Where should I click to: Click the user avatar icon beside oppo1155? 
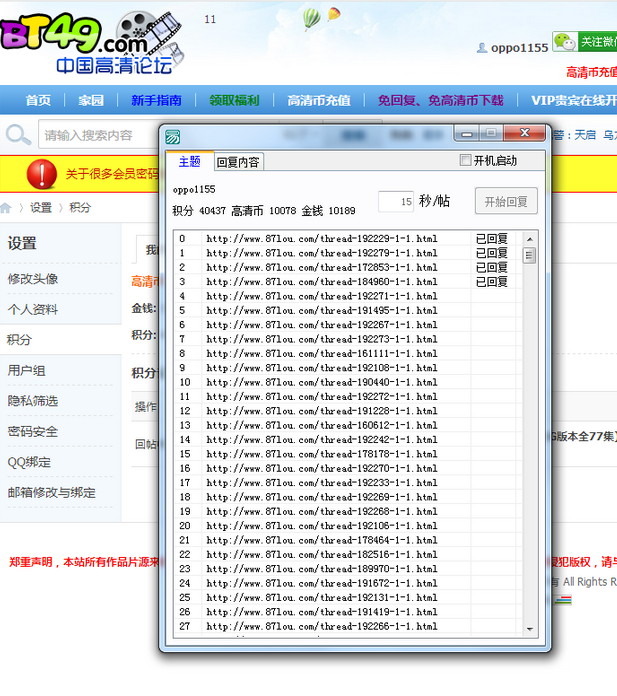pyautogui.click(x=482, y=48)
